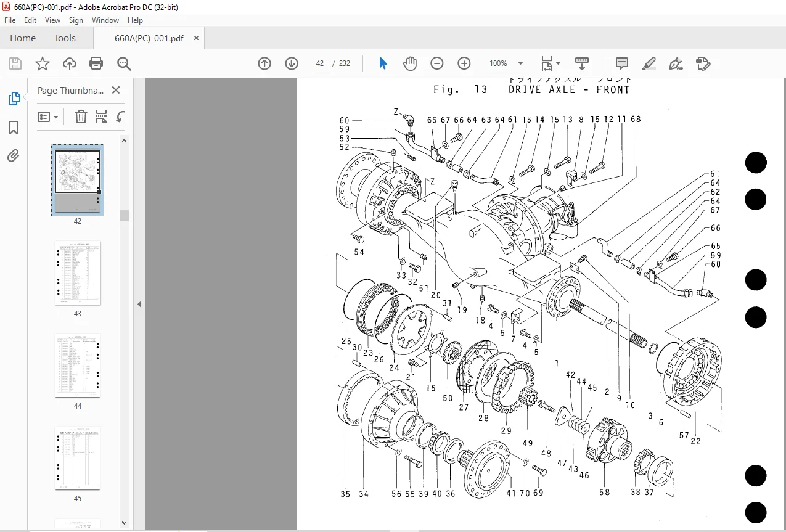Select the 660A(PC)-001.pdf document tab
Viewport: 786px width, 532px height.
149,38
